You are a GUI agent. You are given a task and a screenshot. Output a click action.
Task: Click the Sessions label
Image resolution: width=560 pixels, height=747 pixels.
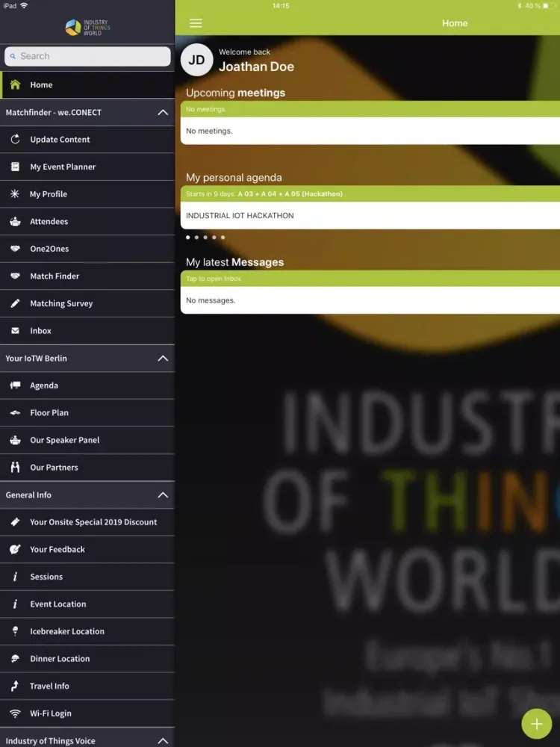(46, 577)
